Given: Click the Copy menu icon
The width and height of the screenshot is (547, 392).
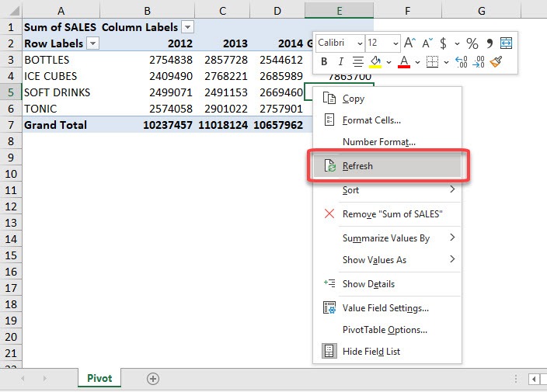Looking at the screenshot, I should pyautogui.click(x=329, y=98).
